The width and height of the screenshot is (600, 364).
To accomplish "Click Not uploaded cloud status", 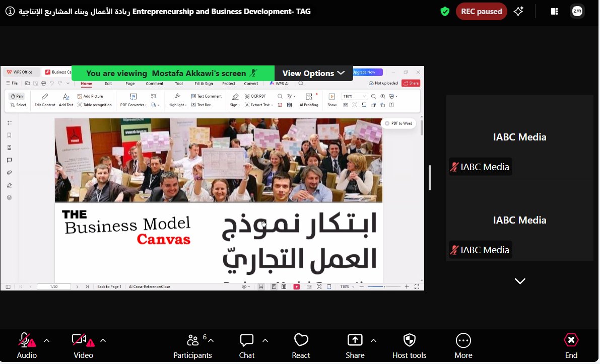I will (383, 83).
